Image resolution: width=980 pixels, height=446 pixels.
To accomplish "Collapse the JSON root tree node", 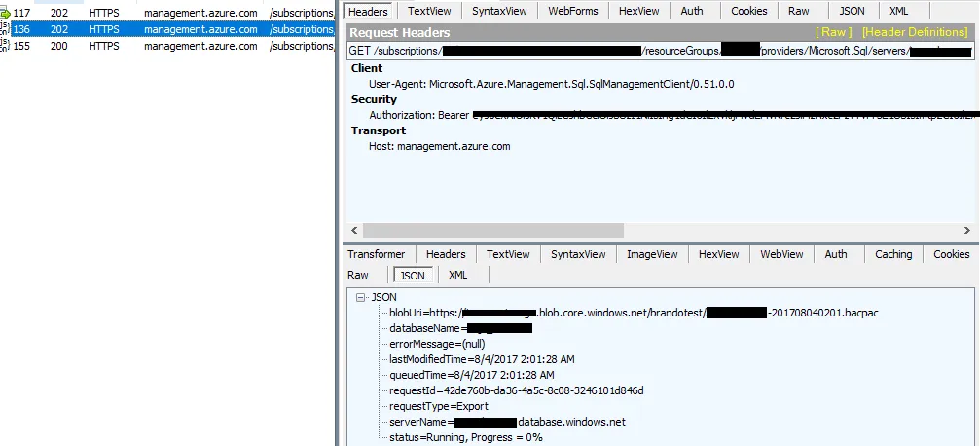I will 360,298.
